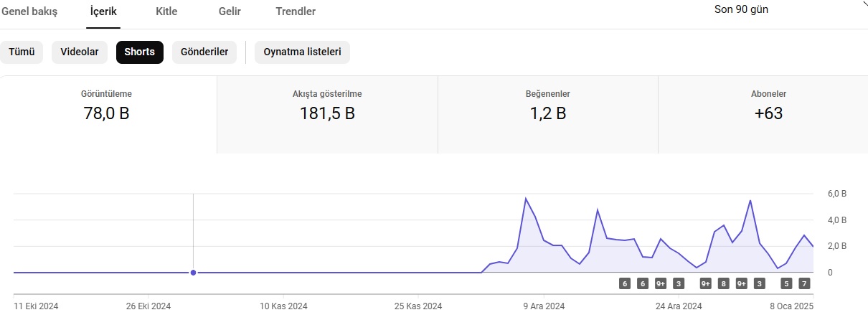
Task: Filter content by Videolar chip
Action: tap(80, 52)
